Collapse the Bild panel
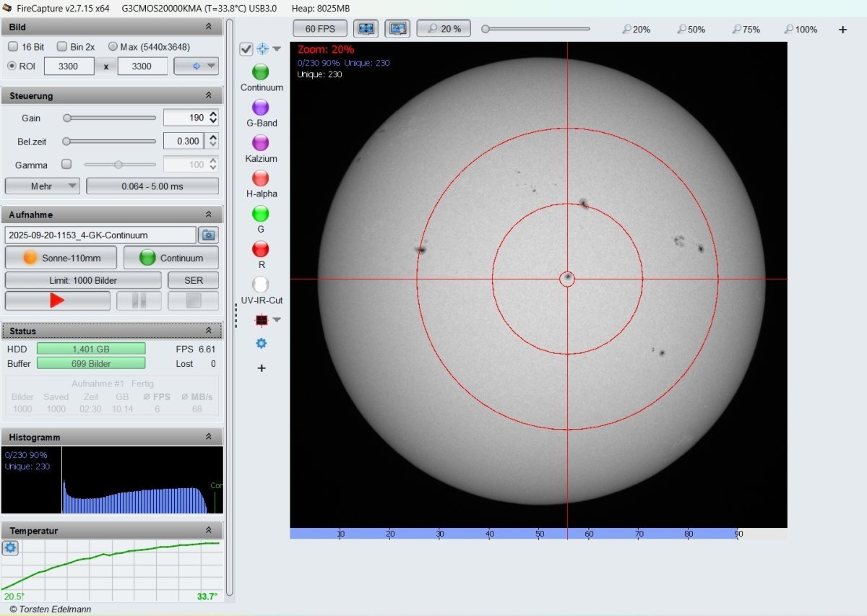867x616 pixels. coord(209,27)
